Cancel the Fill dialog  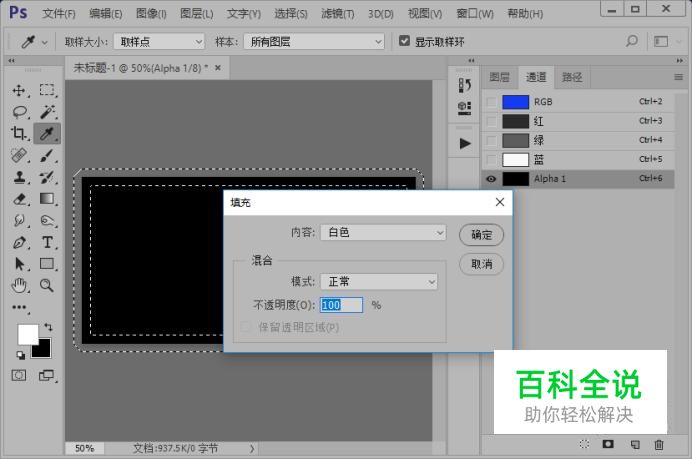[x=481, y=264]
